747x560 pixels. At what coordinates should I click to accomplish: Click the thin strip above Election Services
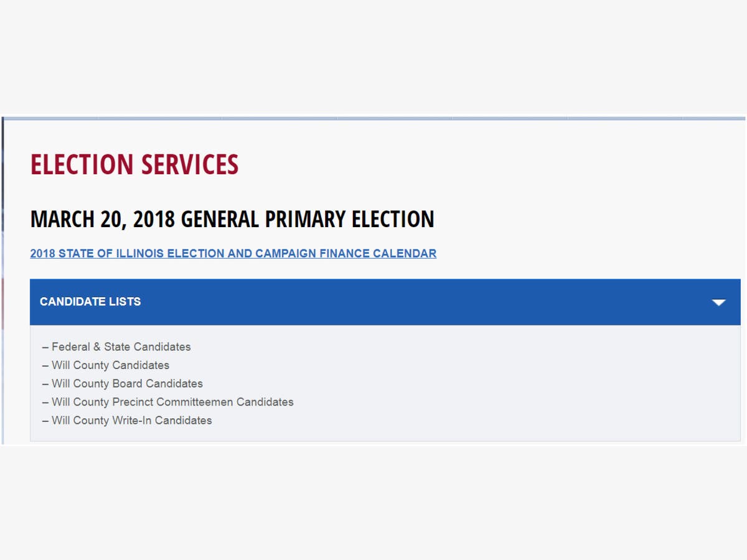(x=374, y=118)
